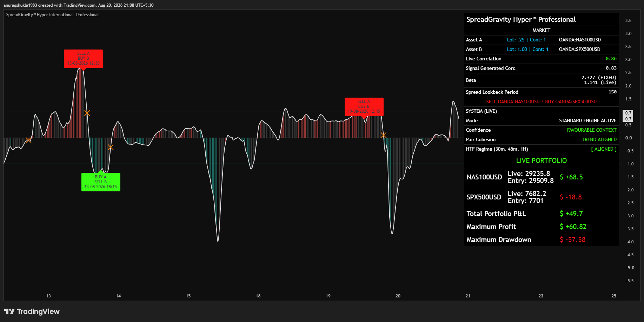This screenshot has width=644, height=322.
Task: Click the orange cross nearest the green BUY A label
Action: pos(111,147)
